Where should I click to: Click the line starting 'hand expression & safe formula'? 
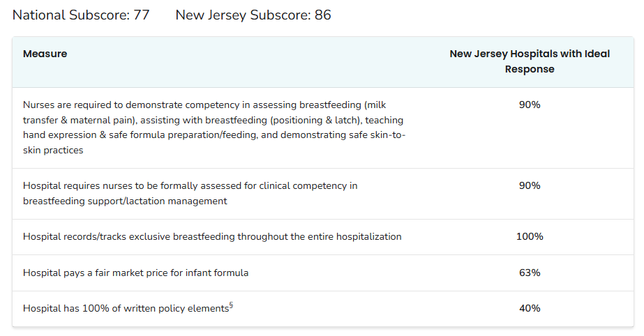click(214, 135)
